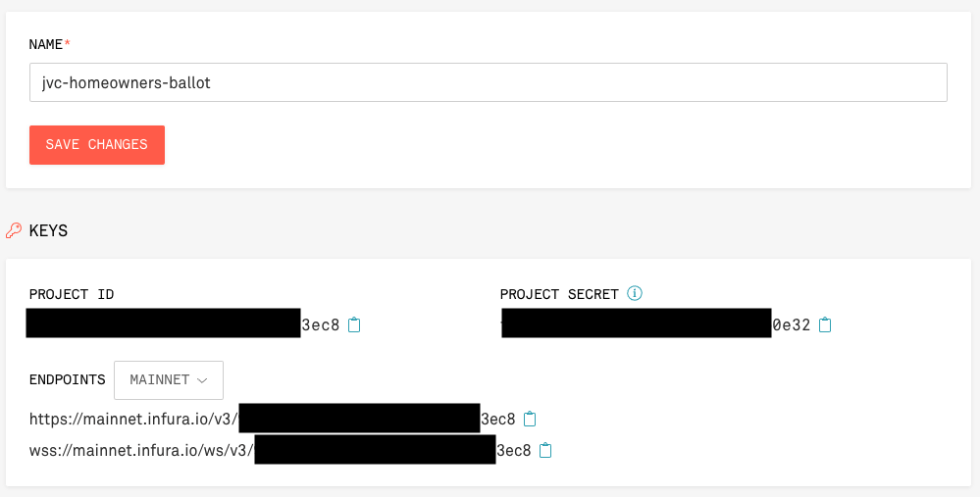Copy the https mainnet endpoint URL
This screenshot has height=497, width=980.
(x=530, y=419)
